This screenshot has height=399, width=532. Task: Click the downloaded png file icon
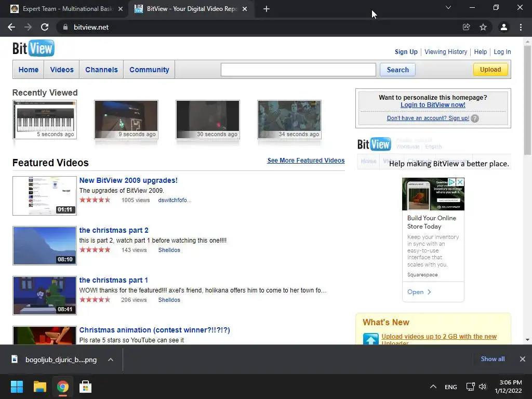point(15,359)
